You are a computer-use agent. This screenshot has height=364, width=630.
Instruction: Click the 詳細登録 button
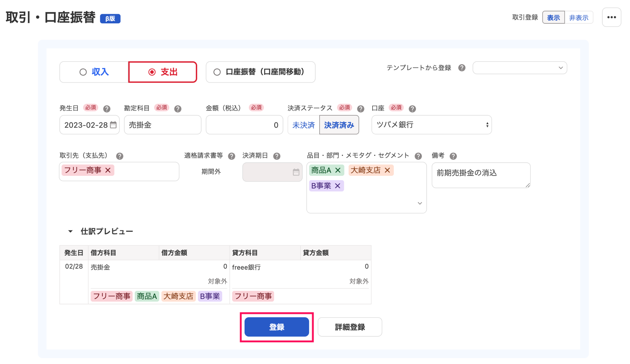click(x=350, y=327)
